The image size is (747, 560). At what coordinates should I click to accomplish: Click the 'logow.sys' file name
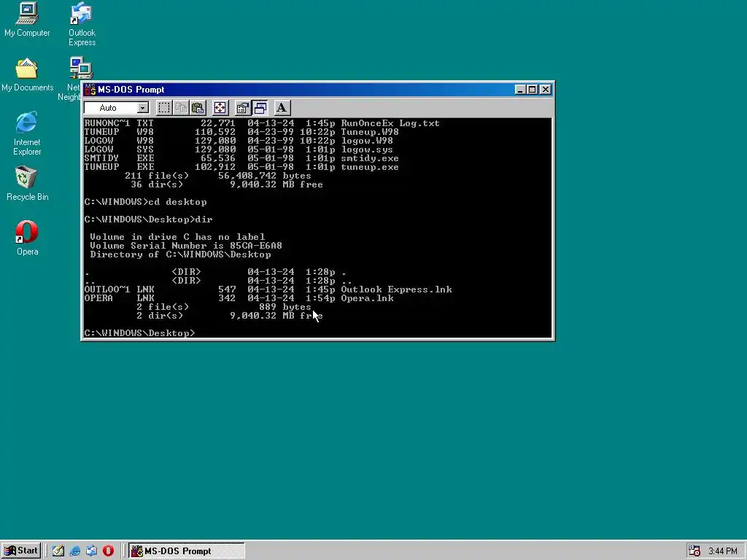367,149
